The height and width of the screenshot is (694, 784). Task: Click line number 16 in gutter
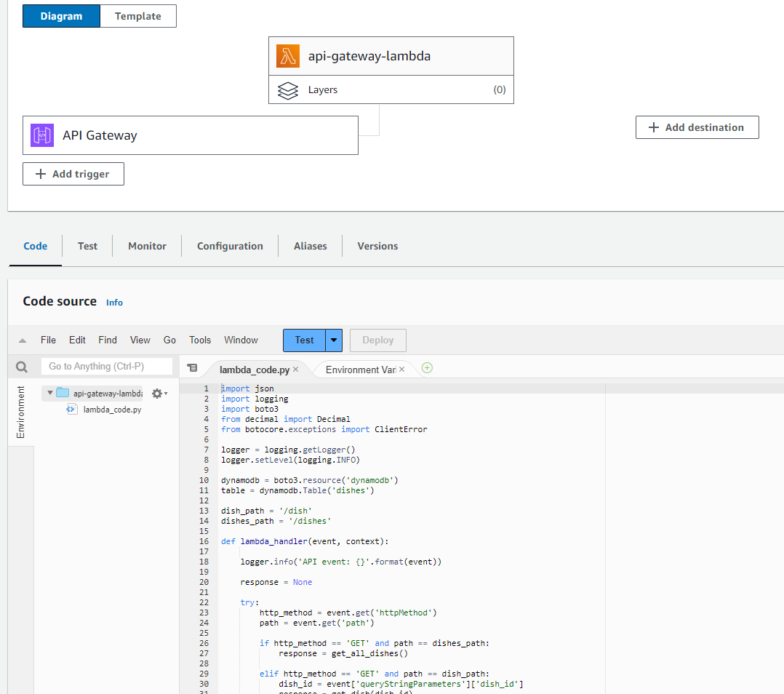[204, 541]
